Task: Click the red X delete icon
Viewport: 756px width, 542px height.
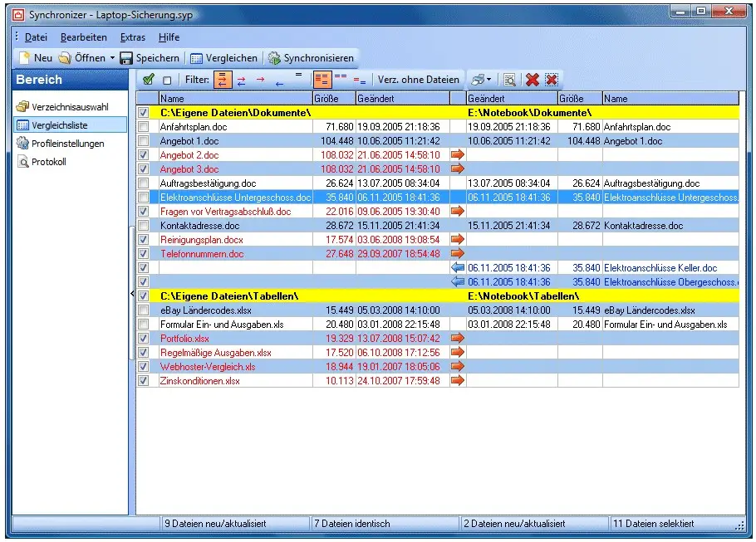Action: [x=533, y=81]
